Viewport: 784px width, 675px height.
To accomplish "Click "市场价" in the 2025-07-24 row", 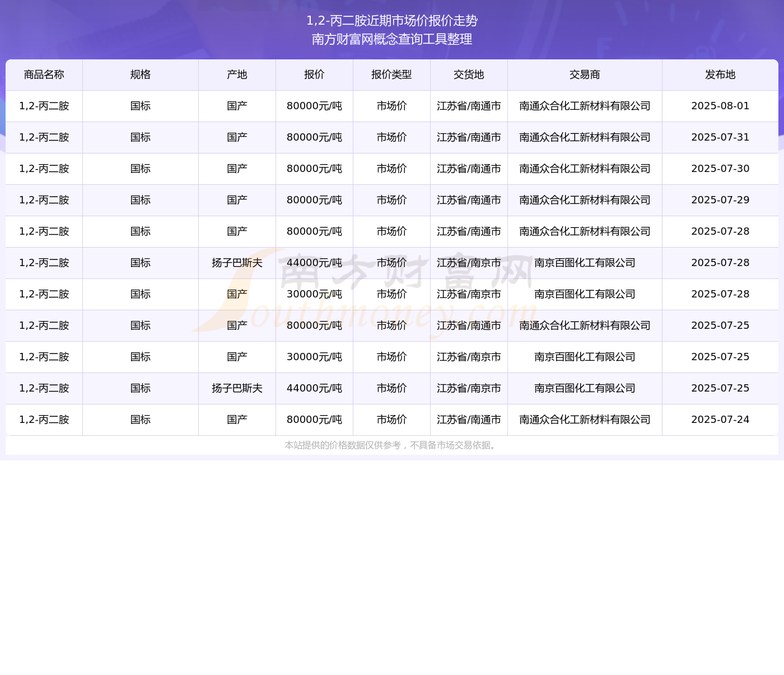I will click(392, 420).
